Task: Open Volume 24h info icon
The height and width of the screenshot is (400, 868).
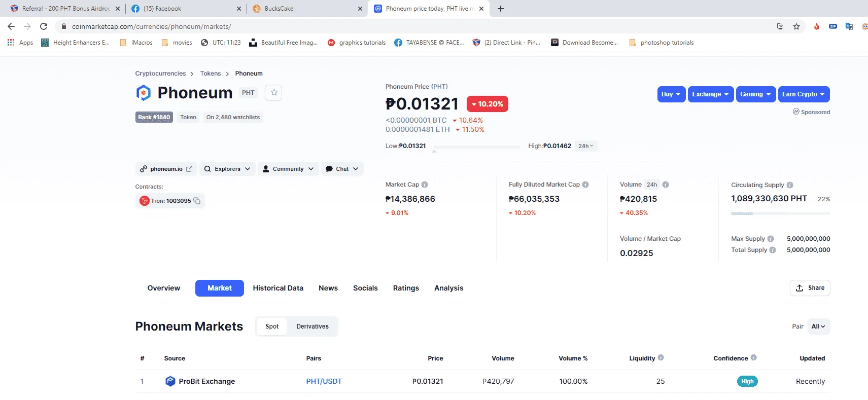Action: coord(666,185)
